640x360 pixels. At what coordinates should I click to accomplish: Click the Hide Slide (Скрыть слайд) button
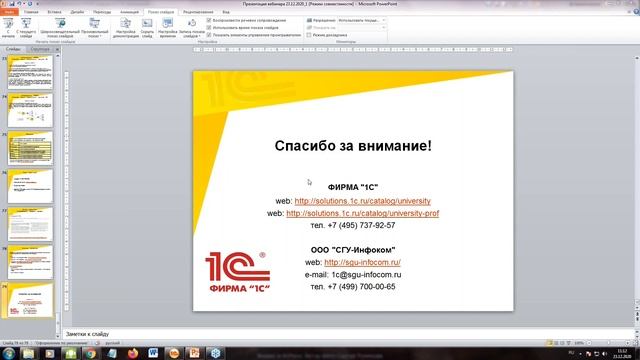tap(147, 28)
